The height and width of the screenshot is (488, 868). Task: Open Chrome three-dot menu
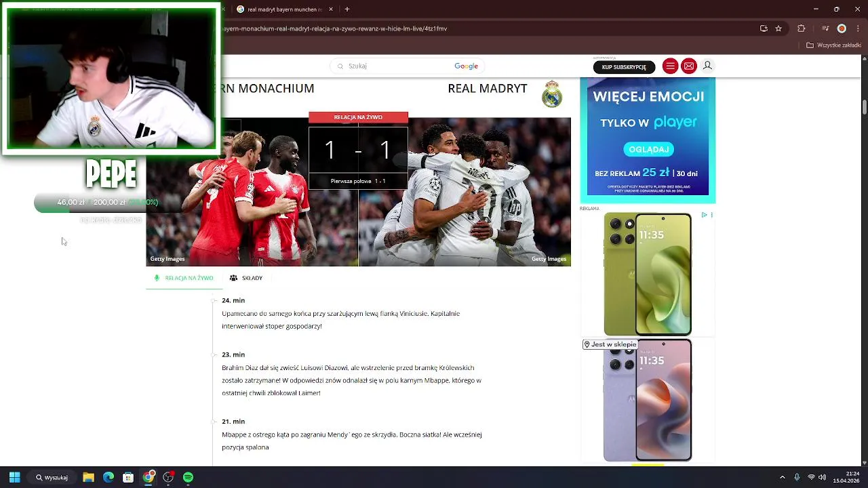(858, 28)
